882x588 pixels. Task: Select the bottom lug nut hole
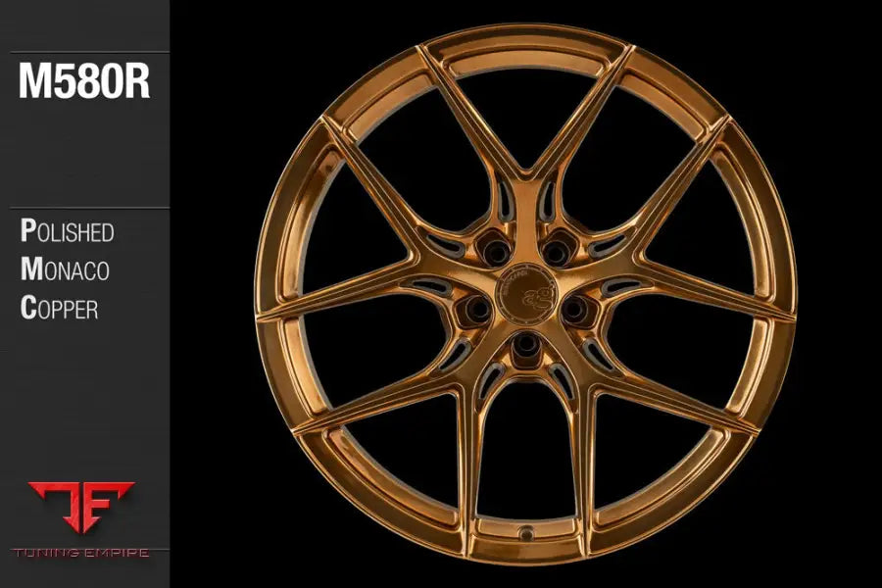tap(526, 347)
